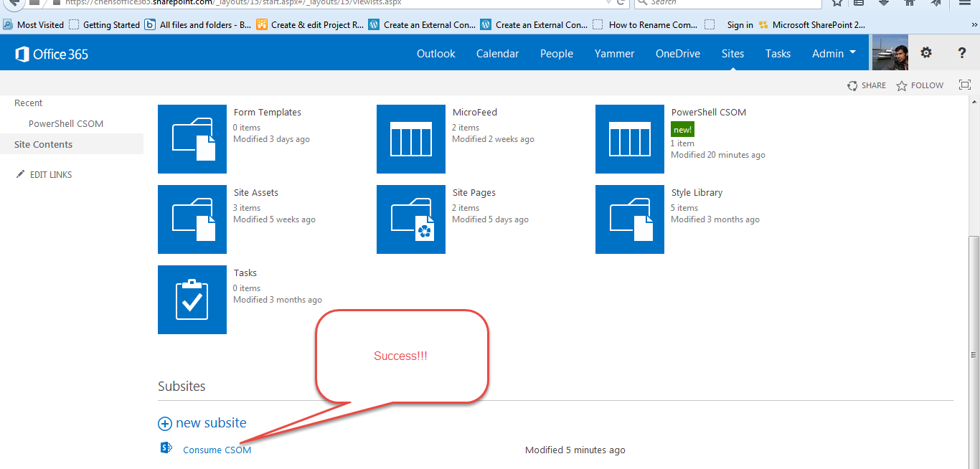Image resolution: width=980 pixels, height=469 pixels.
Task: Click the '3 items' count under Site Assets
Action: (247, 208)
